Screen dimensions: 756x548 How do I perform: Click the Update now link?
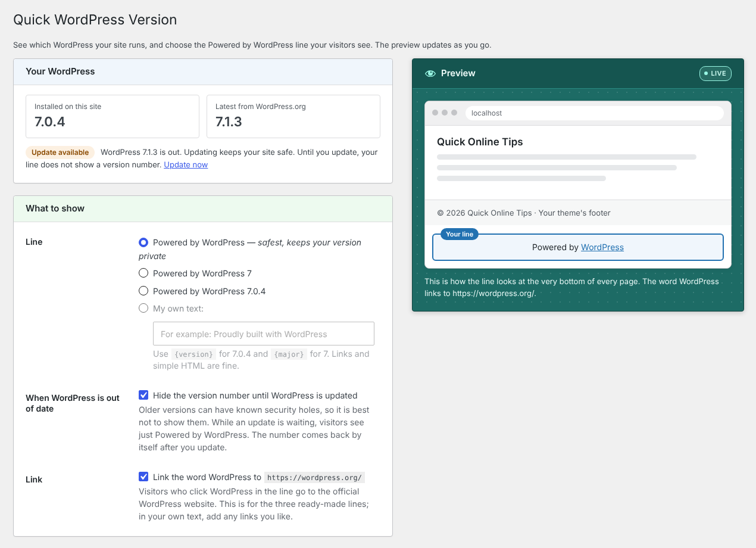186,164
